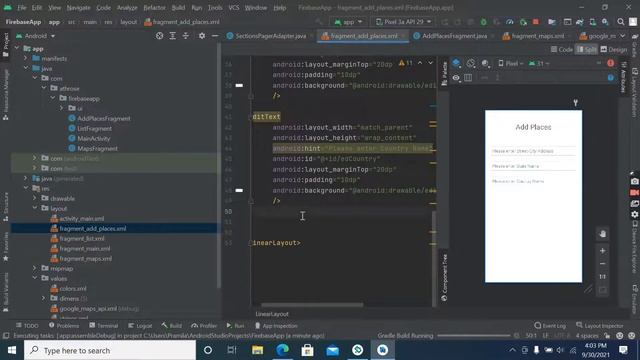The height and width of the screenshot is (360, 640).
Task: Go to previous highlighted warning arrow
Action: pyautogui.click(x=420, y=63)
